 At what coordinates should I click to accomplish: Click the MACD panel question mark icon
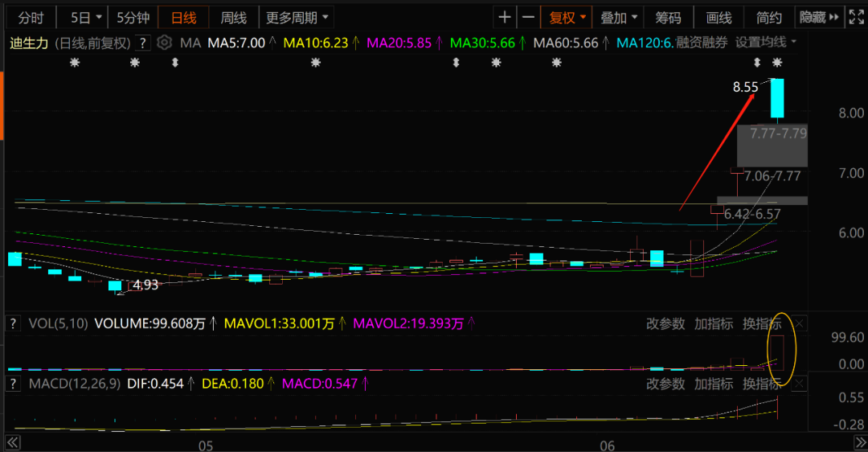(x=14, y=384)
